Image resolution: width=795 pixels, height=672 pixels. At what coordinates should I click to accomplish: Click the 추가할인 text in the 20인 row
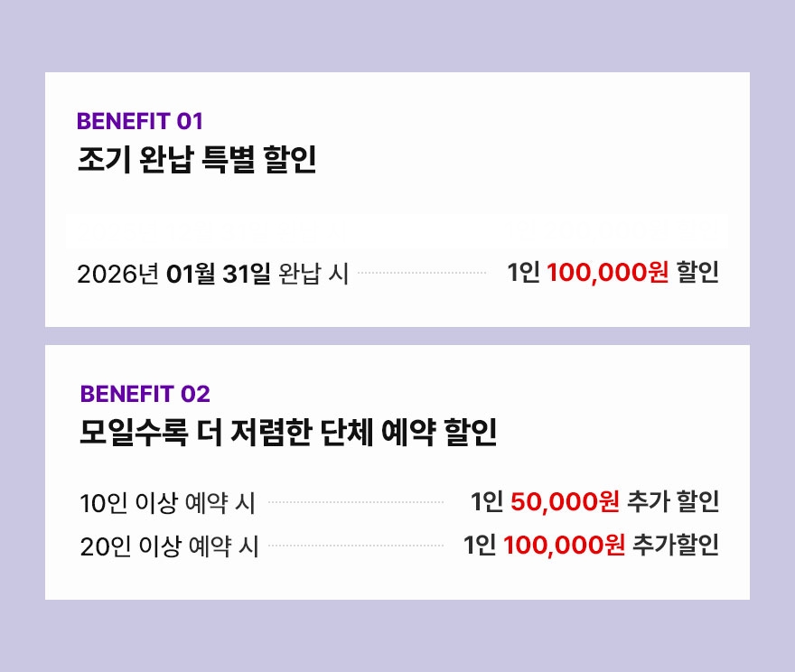coord(676,546)
